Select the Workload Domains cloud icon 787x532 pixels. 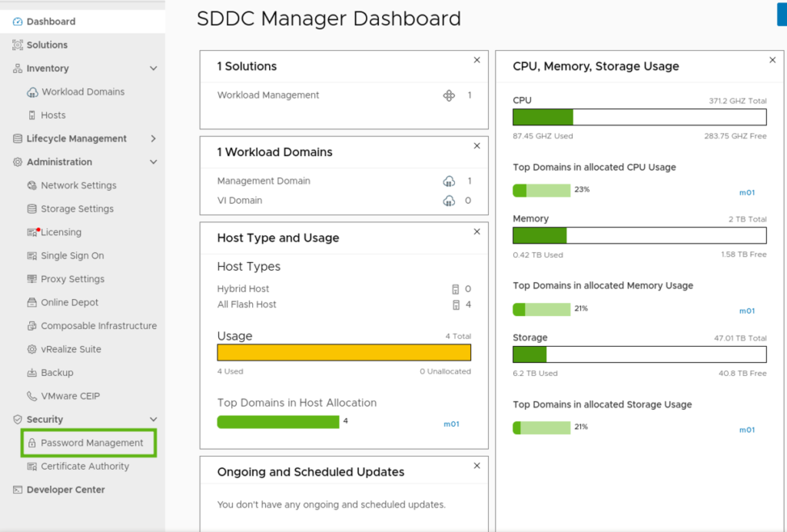(32, 91)
